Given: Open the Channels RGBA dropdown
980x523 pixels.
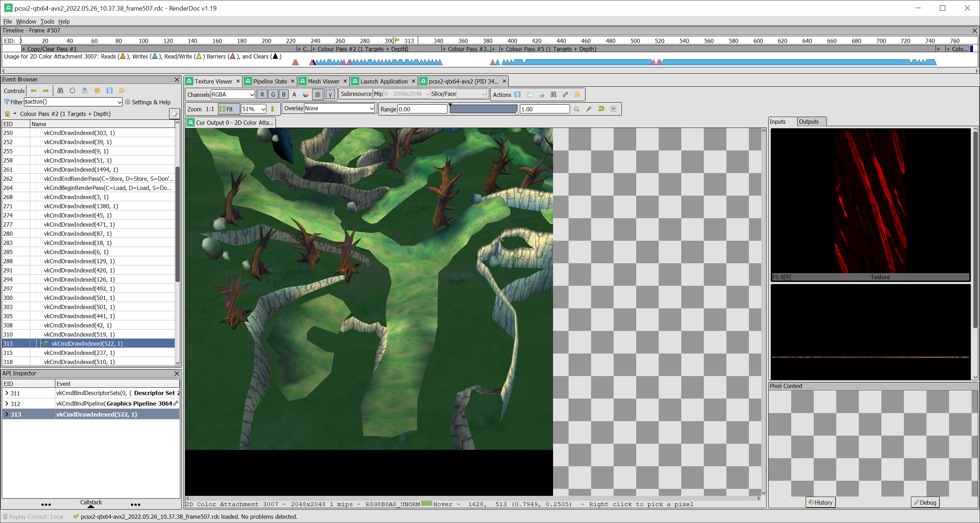Looking at the screenshot, I should pyautogui.click(x=233, y=94).
